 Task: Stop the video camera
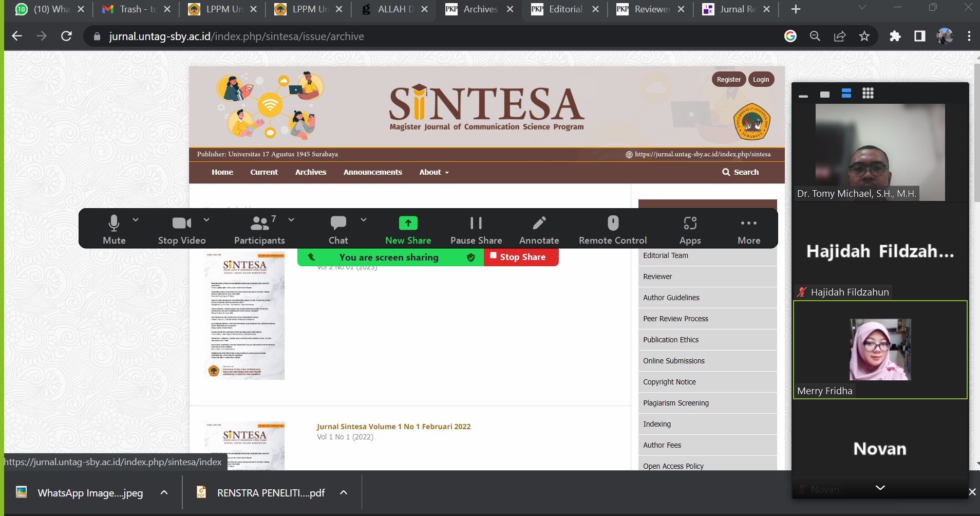coord(181,229)
